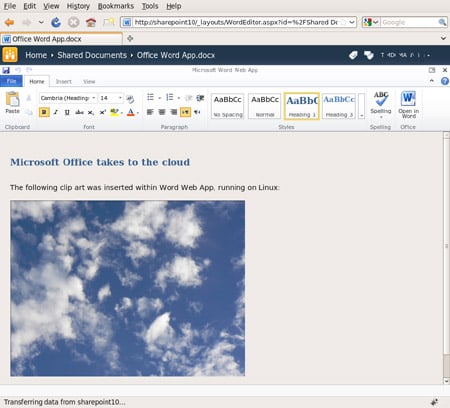Click the Copy icon below Cut
This screenshot has width=450, height=408.
point(29,112)
